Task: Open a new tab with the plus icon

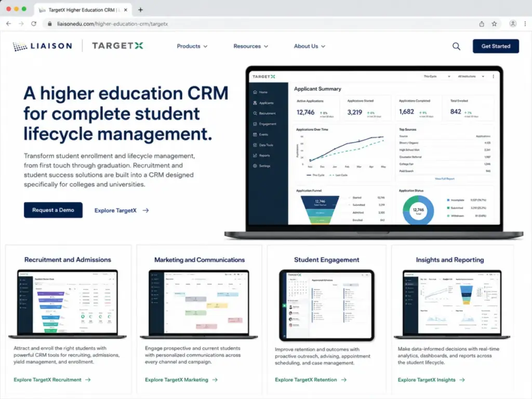Action: 140,10
